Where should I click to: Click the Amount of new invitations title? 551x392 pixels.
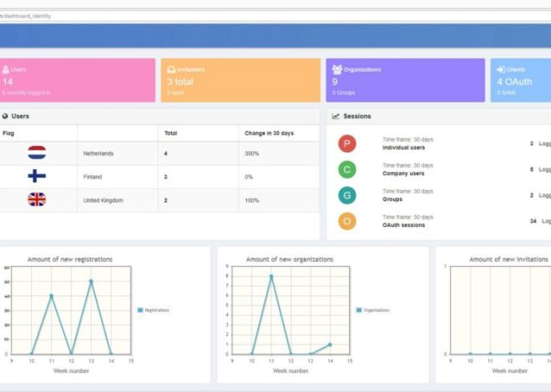pos(508,259)
